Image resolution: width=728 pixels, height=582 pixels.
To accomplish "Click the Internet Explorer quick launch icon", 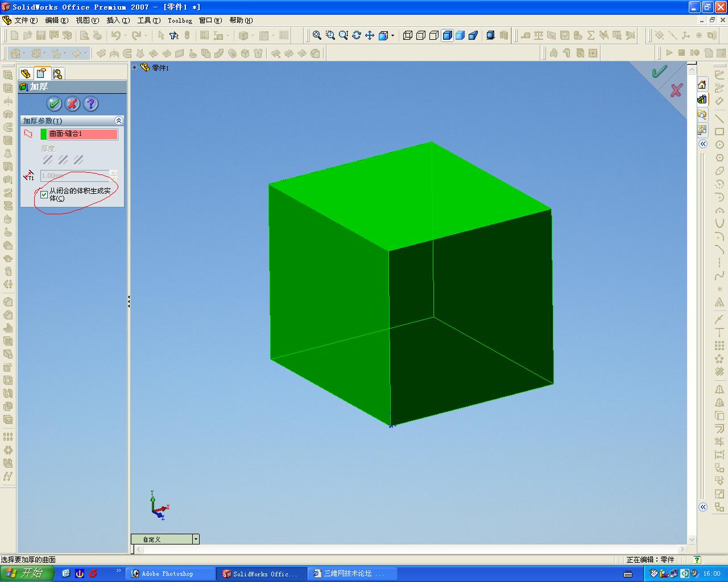I will click(66, 573).
